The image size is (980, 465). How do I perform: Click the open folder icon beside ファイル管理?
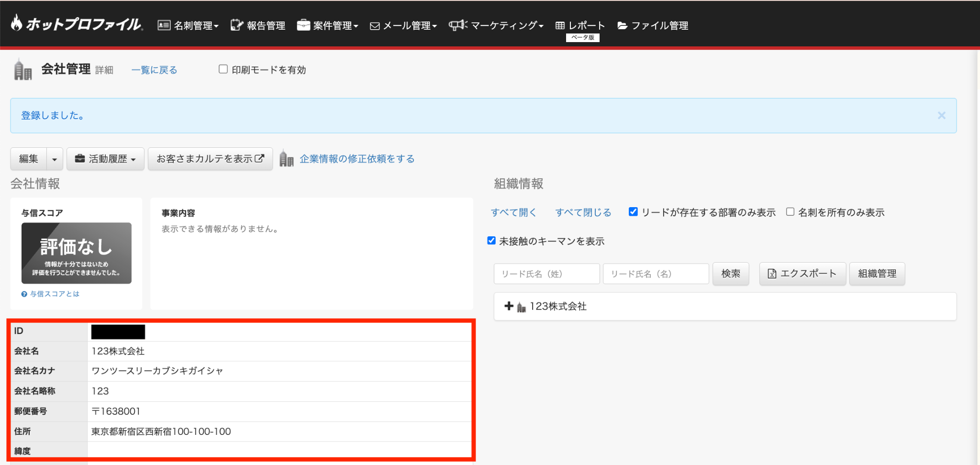click(623, 25)
